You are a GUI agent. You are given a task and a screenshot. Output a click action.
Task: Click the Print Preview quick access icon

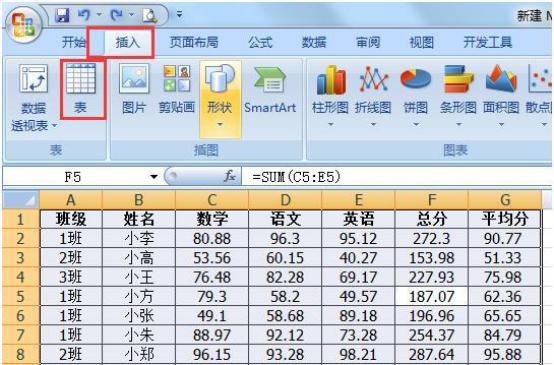point(150,15)
